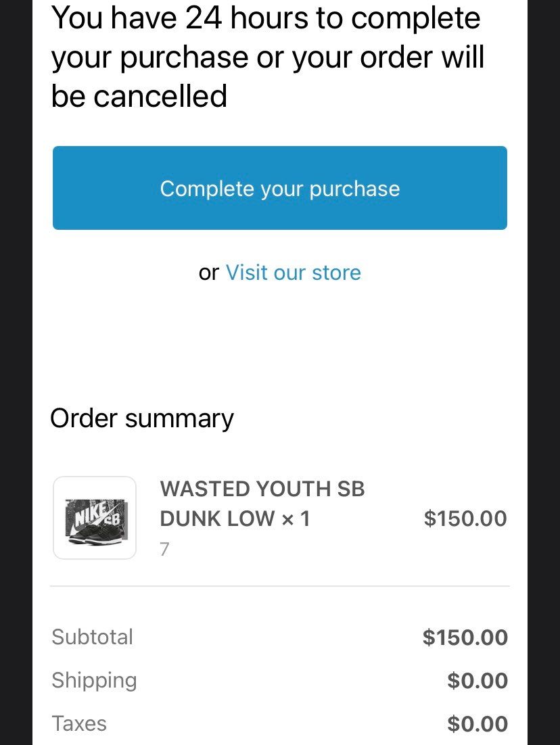This screenshot has height=745, width=560.
Task: Click the divider line below the product row
Action: click(280, 586)
